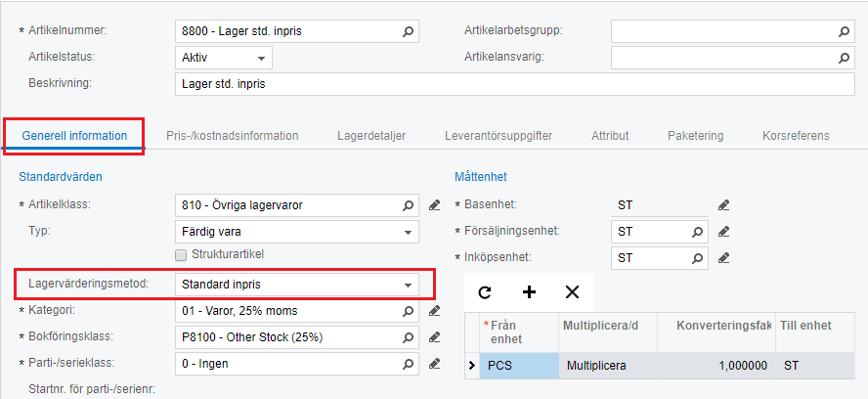Click the Artikelarbetsgrupp search magnifier icon
The width and height of the screenshot is (868, 399).
[846, 31]
